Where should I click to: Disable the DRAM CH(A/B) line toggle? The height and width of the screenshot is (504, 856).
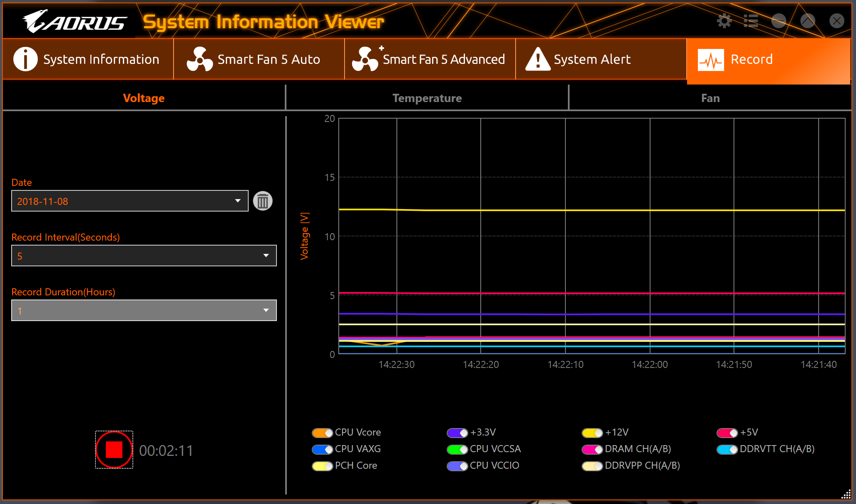pyautogui.click(x=592, y=449)
